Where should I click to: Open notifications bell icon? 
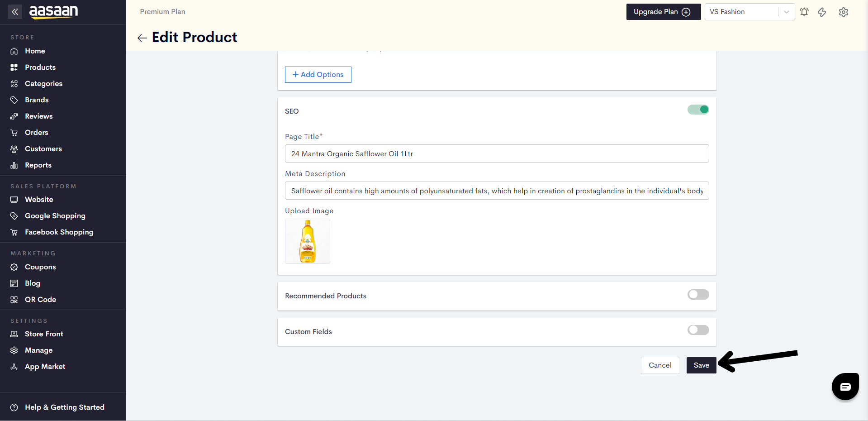point(804,12)
